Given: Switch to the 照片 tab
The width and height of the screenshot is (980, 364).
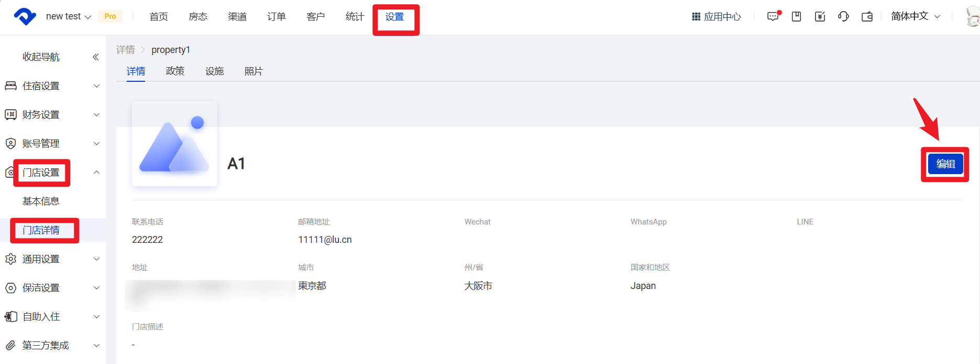Looking at the screenshot, I should (x=254, y=71).
